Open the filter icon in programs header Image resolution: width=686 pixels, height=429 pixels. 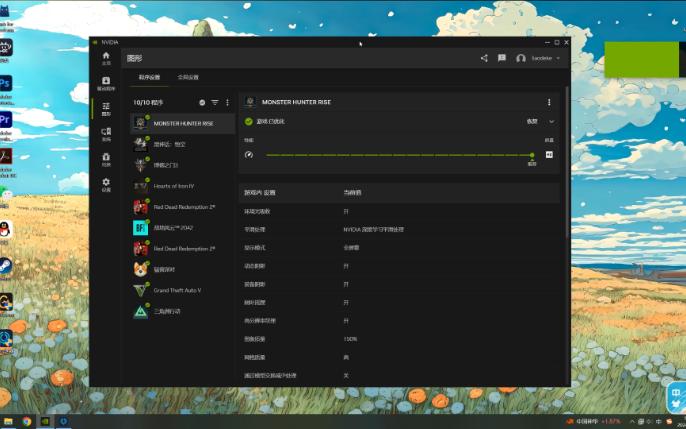(215, 102)
